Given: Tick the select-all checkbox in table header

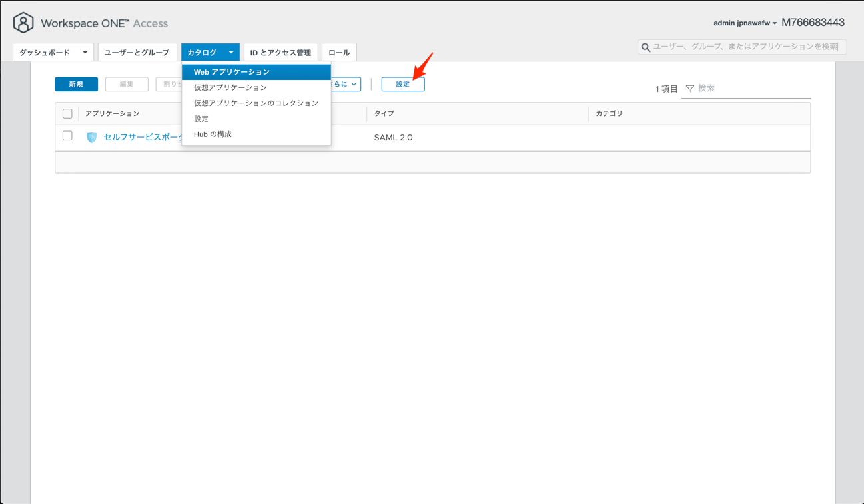Looking at the screenshot, I should tap(67, 113).
